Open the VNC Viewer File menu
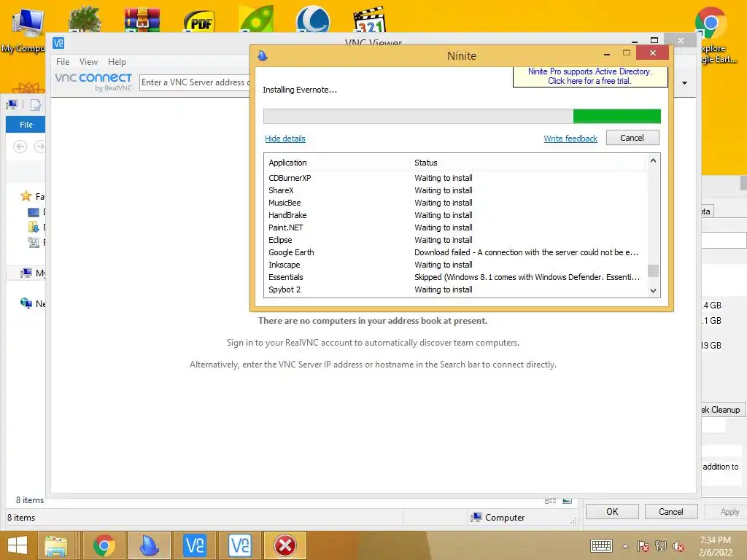 click(x=63, y=62)
